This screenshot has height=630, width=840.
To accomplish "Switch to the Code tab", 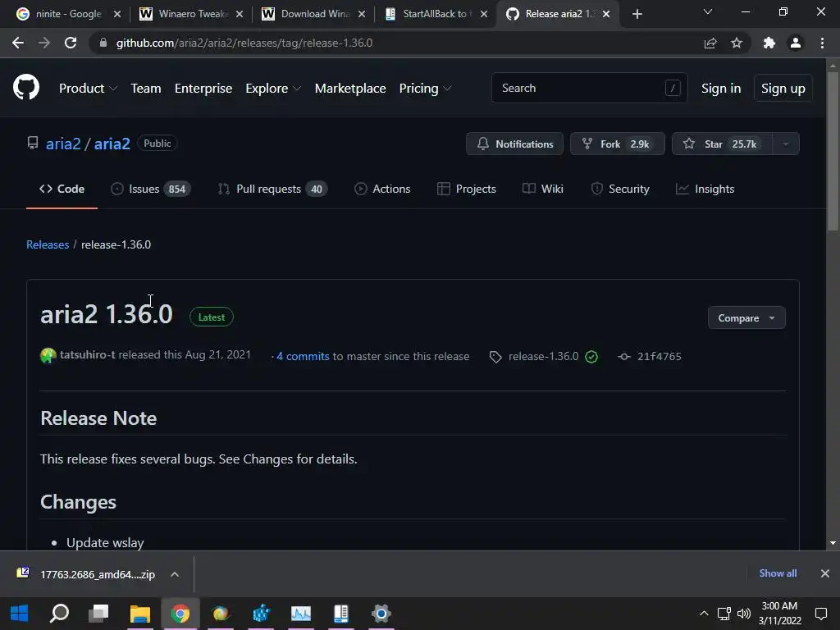I will tap(62, 189).
